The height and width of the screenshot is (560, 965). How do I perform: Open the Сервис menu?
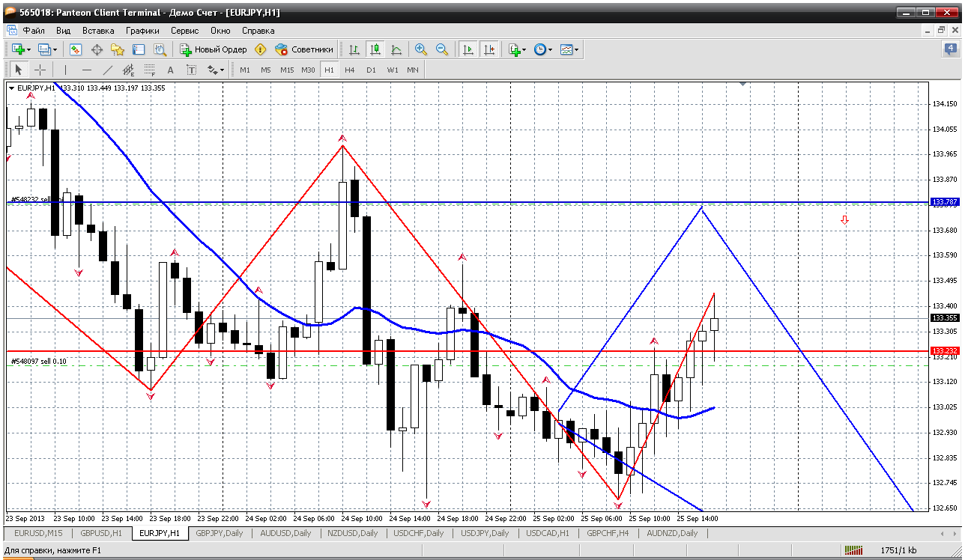185,31
